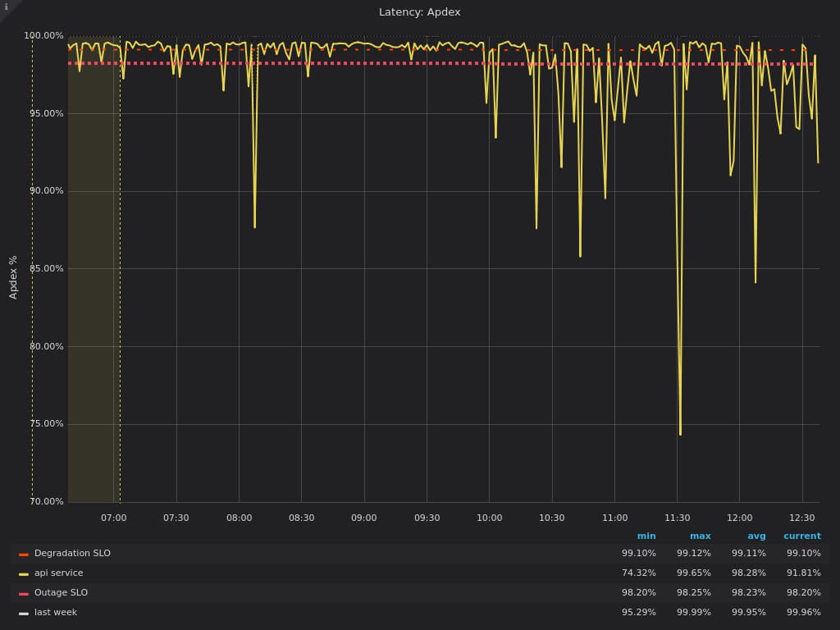Select api service current value 91.81%
Viewport: 840px width, 630px height.
804,573
